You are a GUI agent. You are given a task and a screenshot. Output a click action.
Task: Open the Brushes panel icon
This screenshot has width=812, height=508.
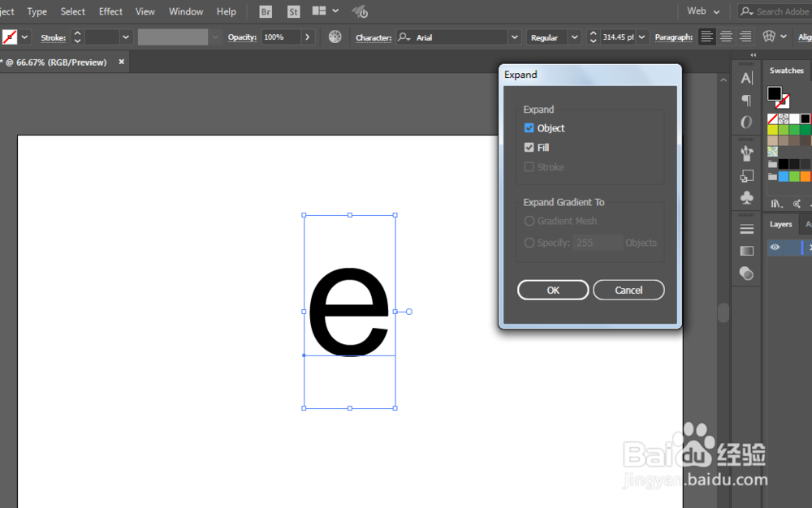(746, 153)
